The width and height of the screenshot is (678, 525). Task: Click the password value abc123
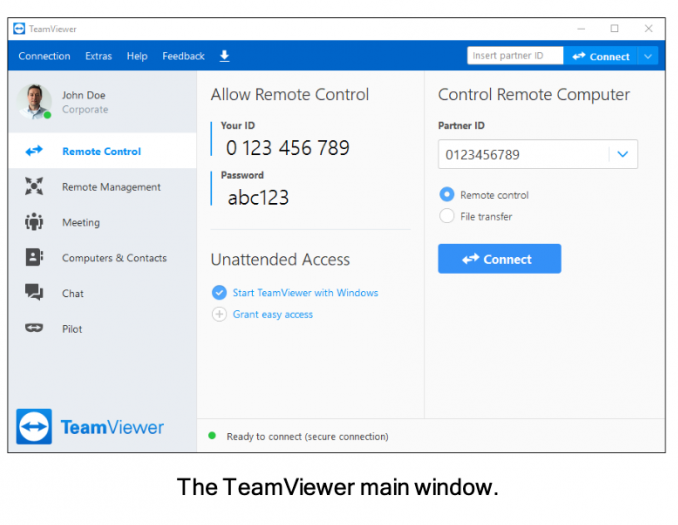[x=258, y=198]
